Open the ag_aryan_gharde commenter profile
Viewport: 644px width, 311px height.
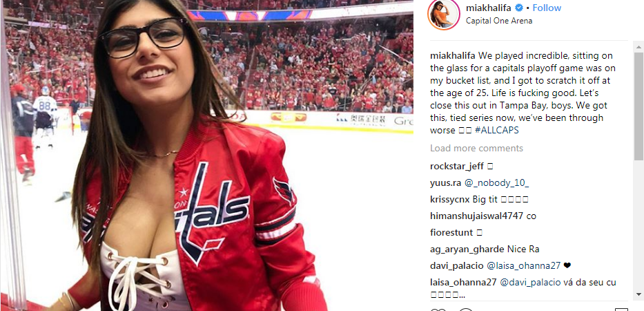467,249
